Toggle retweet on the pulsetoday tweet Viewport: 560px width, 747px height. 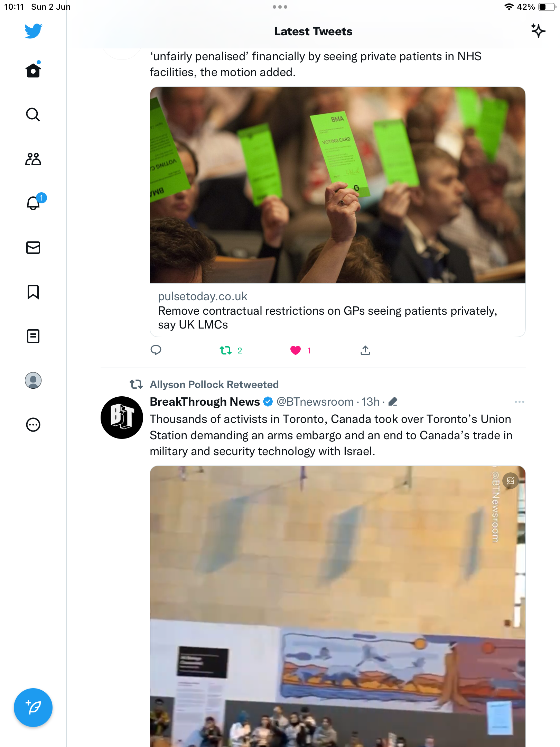(226, 350)
